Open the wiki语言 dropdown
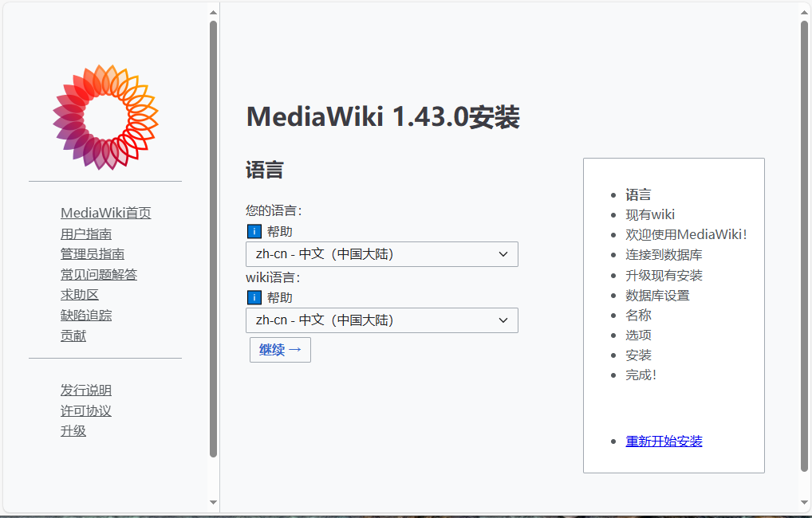Viewport: 812px width, 518px height. point(381,320)
